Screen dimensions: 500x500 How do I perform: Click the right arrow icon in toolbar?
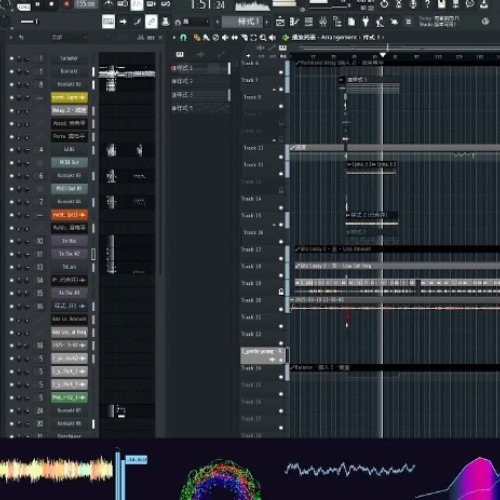(123, 22)
